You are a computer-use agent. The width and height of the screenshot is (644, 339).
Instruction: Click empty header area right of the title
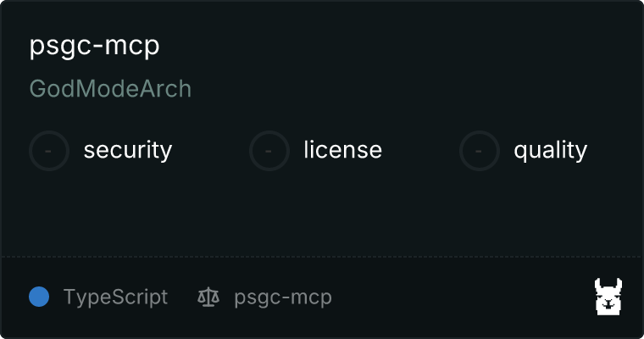point(390,46)
